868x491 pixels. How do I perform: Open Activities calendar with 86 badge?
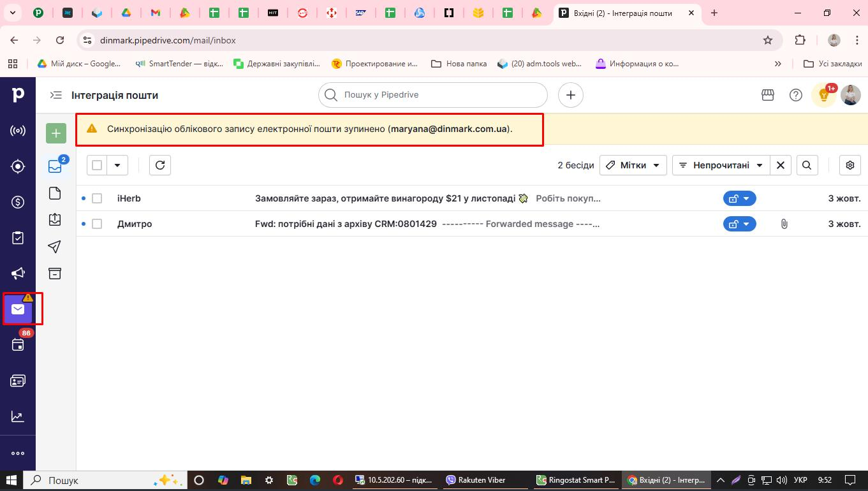[18, 345]
